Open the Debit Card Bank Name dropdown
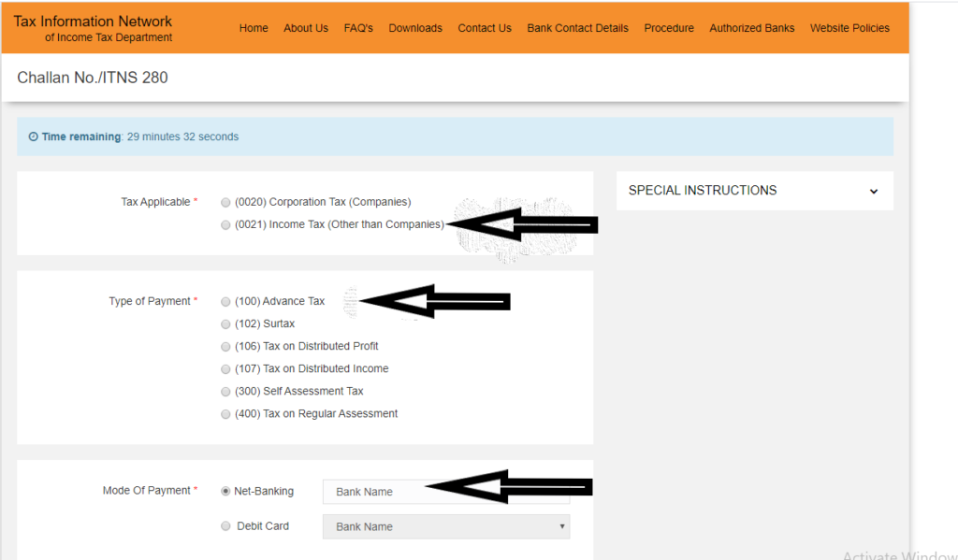This screenshot has width=958, height=560. tap(445, 526)
